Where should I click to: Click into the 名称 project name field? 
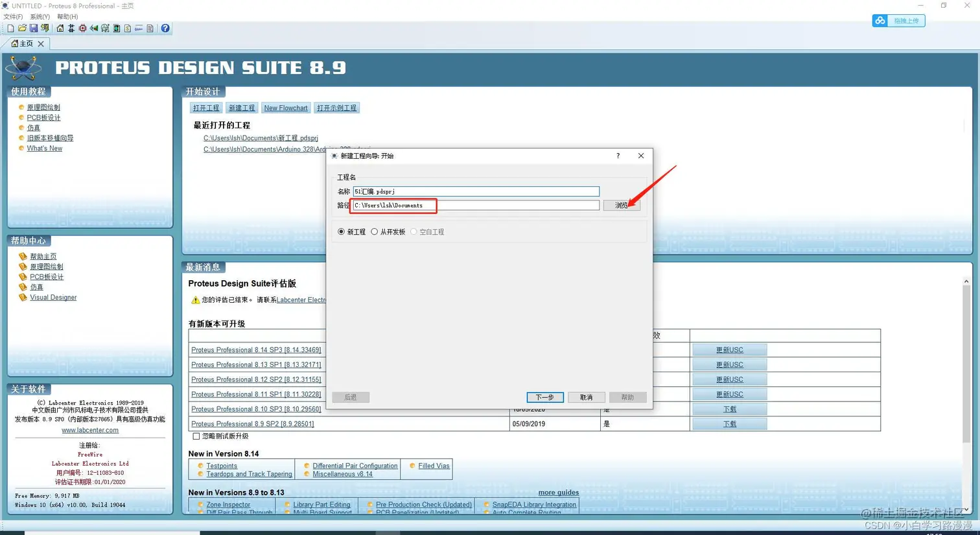point(476,191)
